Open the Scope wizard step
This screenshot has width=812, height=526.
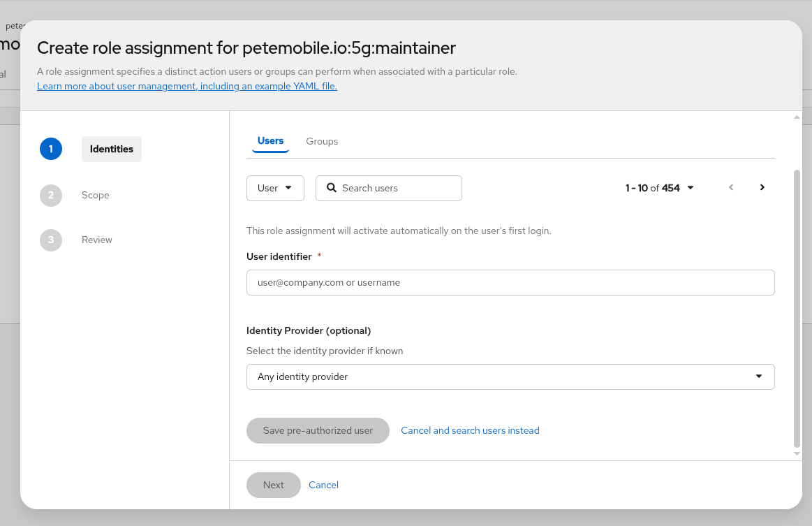point(95,195)
